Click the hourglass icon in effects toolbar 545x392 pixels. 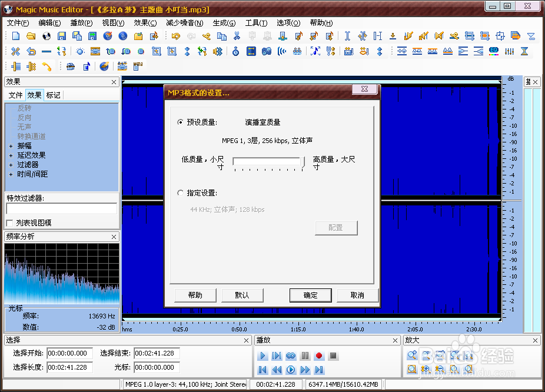click(524, 51)
